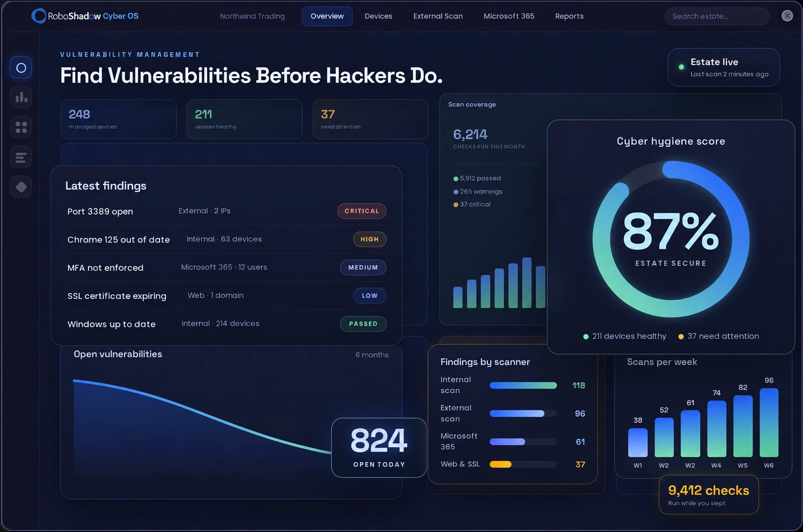This screenshot has width=803, height=532.
Task: Click the LOW severity badge
Action: coord(370,295)
